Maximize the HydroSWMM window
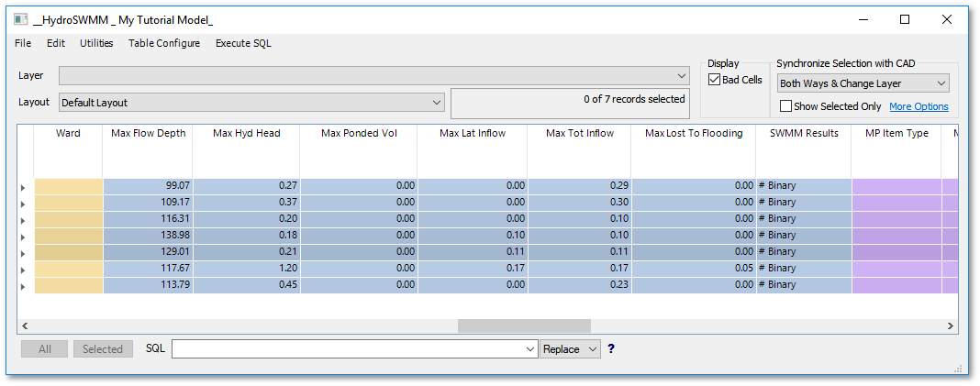This screenshot has height=386, width=980. [x=905, y=19]
